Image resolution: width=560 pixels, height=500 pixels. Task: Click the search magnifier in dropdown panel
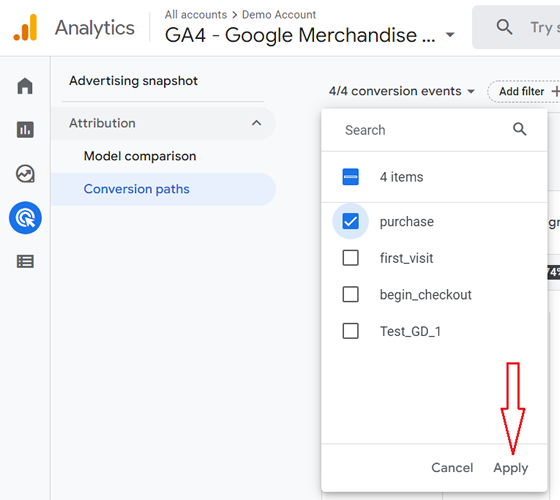520,129
